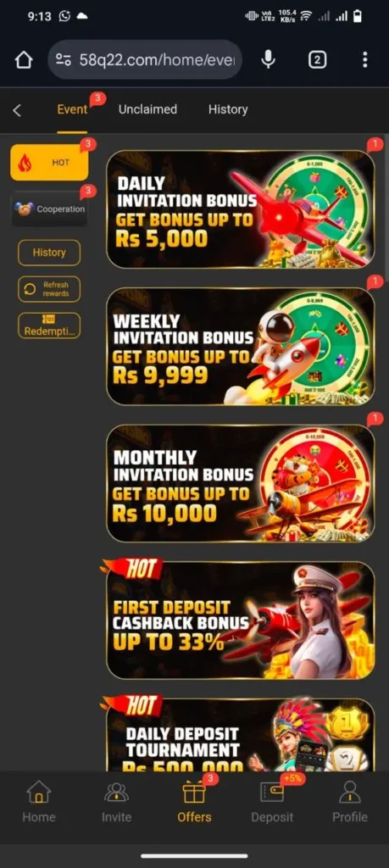389x868 pixels.
Task: Open the Invite icon in bottom navigation
Action: point(117,800)
